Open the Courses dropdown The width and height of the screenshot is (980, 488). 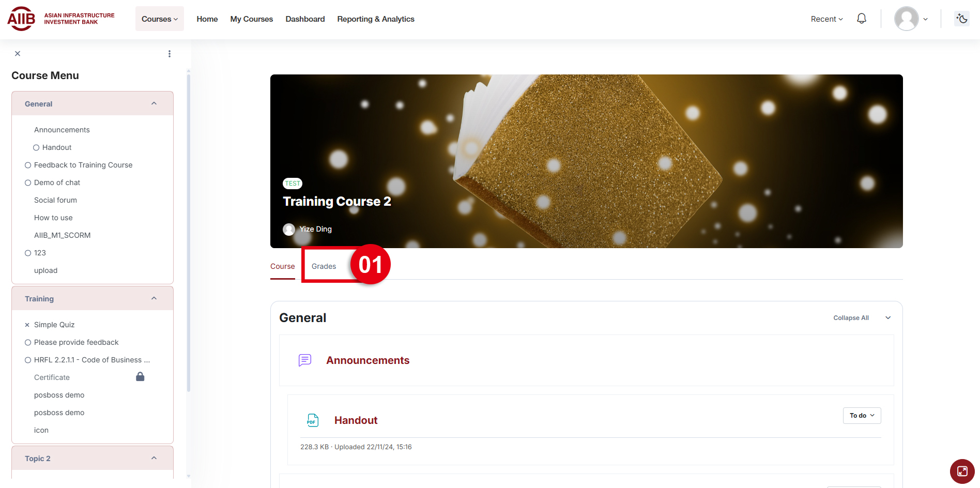coord(160,19)
